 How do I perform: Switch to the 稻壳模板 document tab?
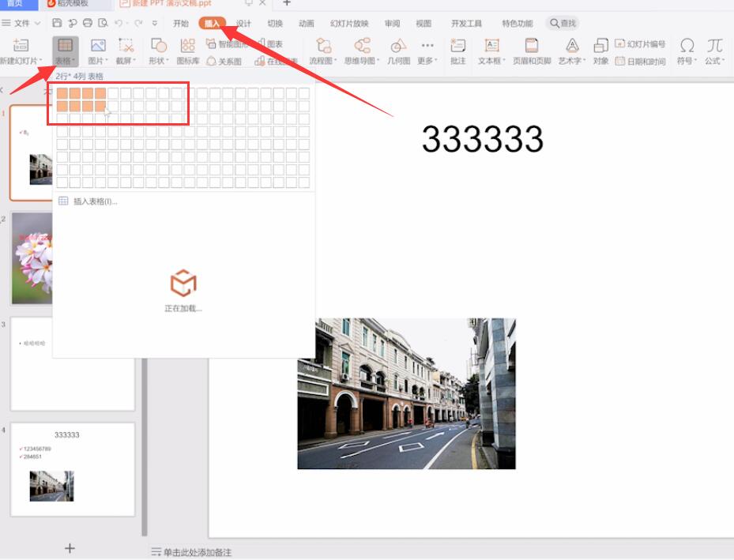tap(73, 4)
